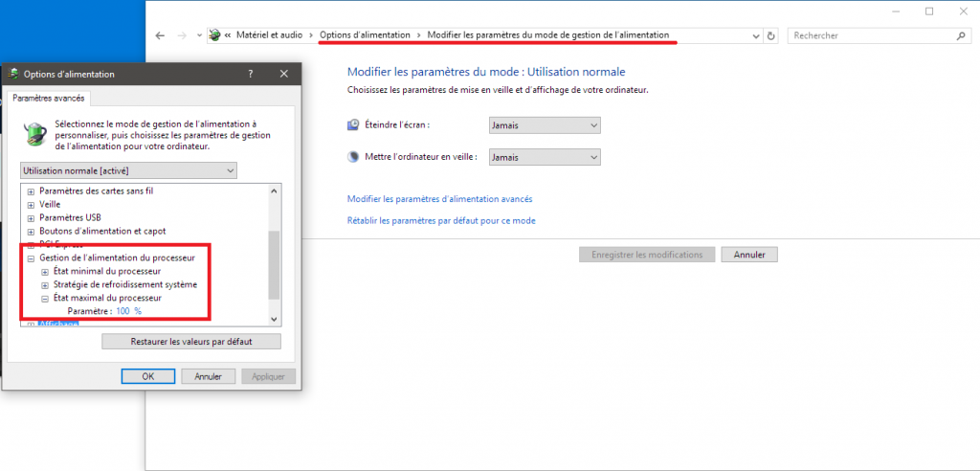Click Rétablir les paramètres par défaut link
This screenshot has height=471, width=980.
click(x=441, y=221)
